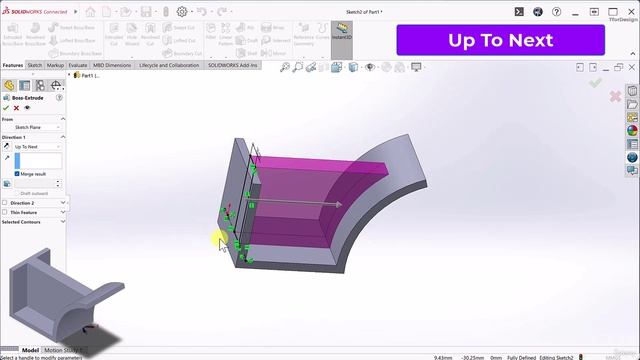Click the Previous View icon
Screen dimensions: 640x360
pos(311,67)
